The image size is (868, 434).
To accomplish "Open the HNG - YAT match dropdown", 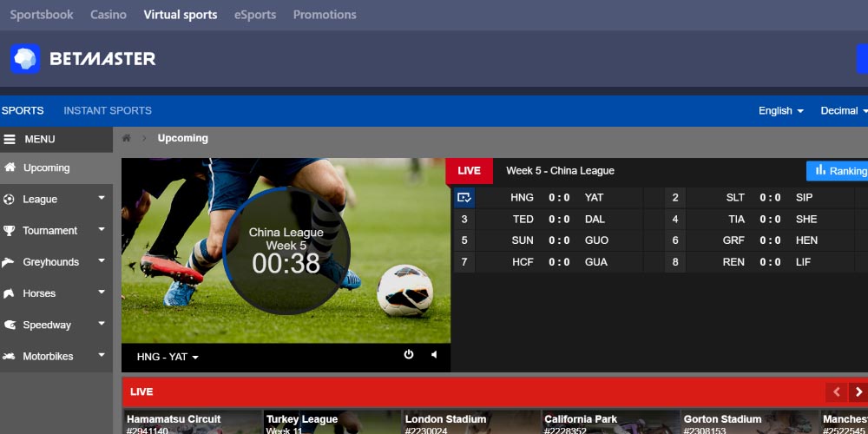I will 168,357.
